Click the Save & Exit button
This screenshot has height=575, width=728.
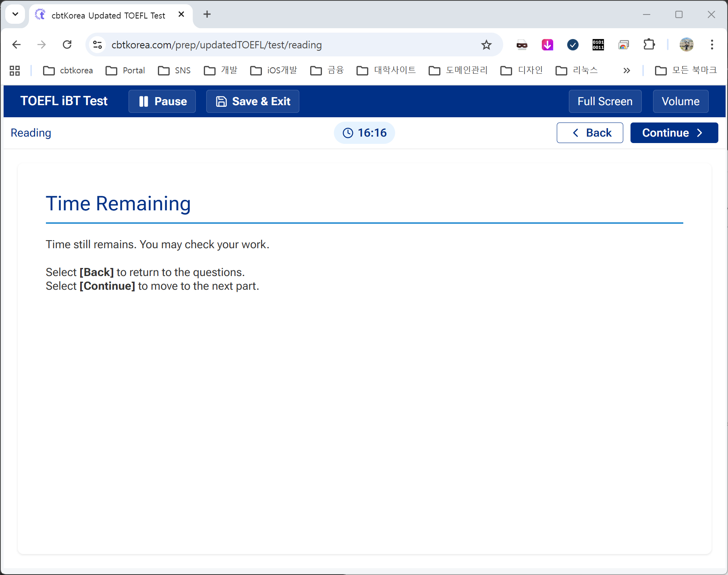(x=253, y=101)
